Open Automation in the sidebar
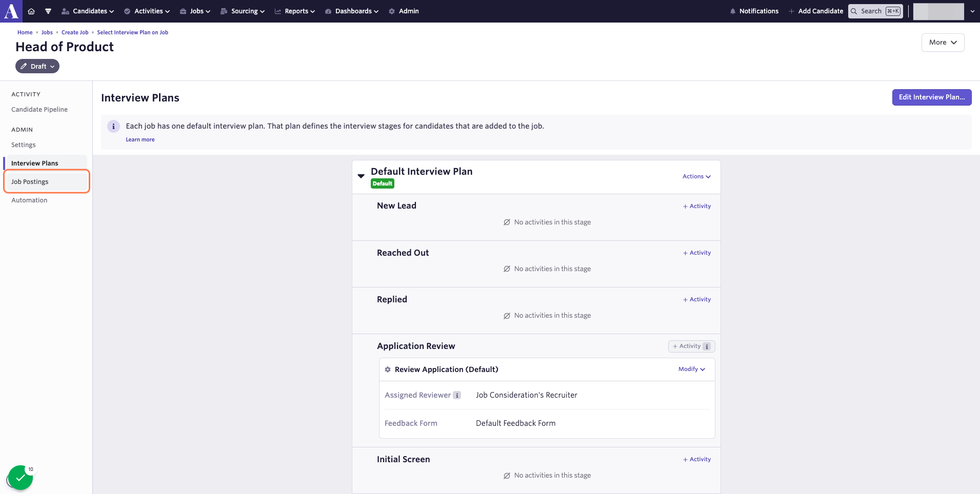Image resolution: width=980 pixels, height=494 pixels. click(29, 200)
